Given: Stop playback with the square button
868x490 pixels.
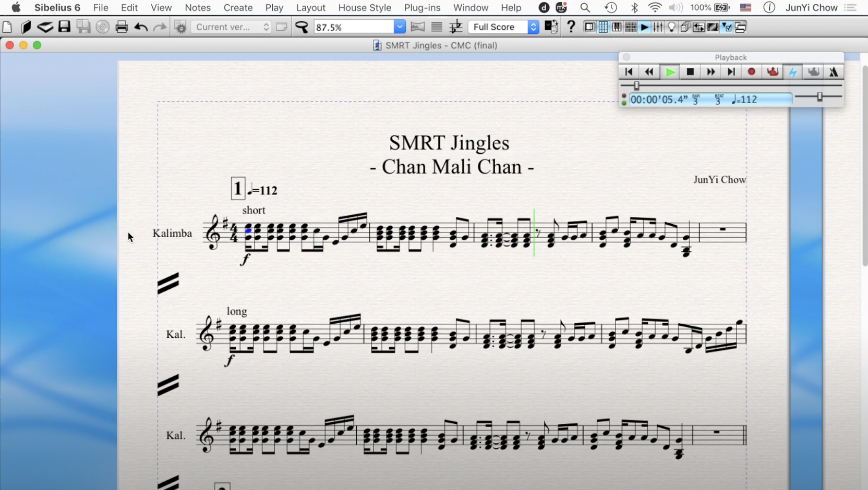Looking at the screenshot, I should point(690,72).
